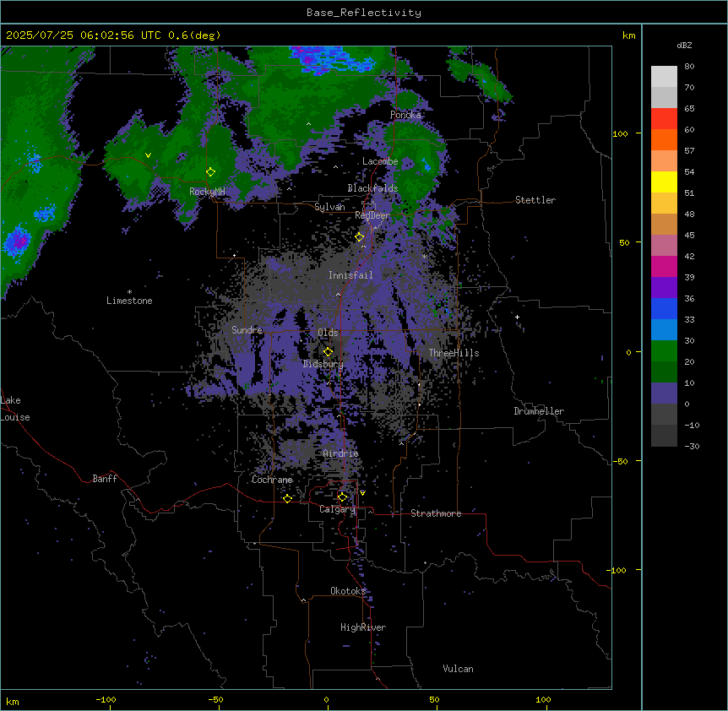
Task: Click the Okotoks map label
Action: point(348,591)
